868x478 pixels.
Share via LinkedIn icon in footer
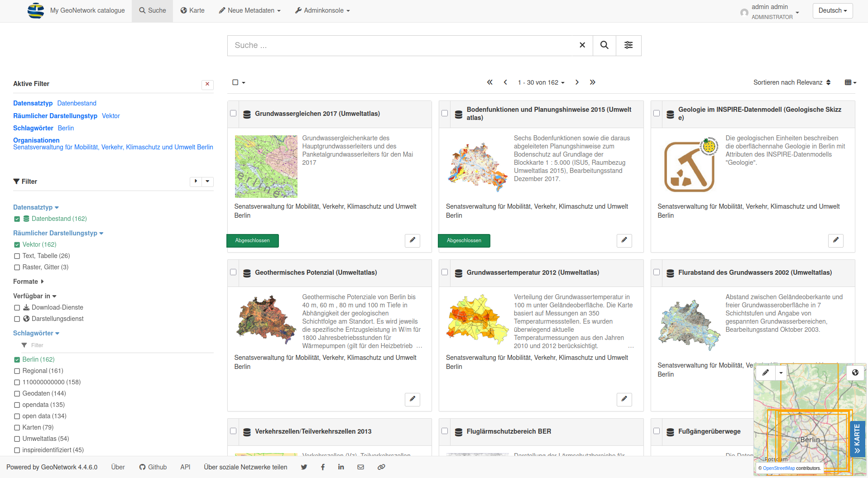coord(341,467)
